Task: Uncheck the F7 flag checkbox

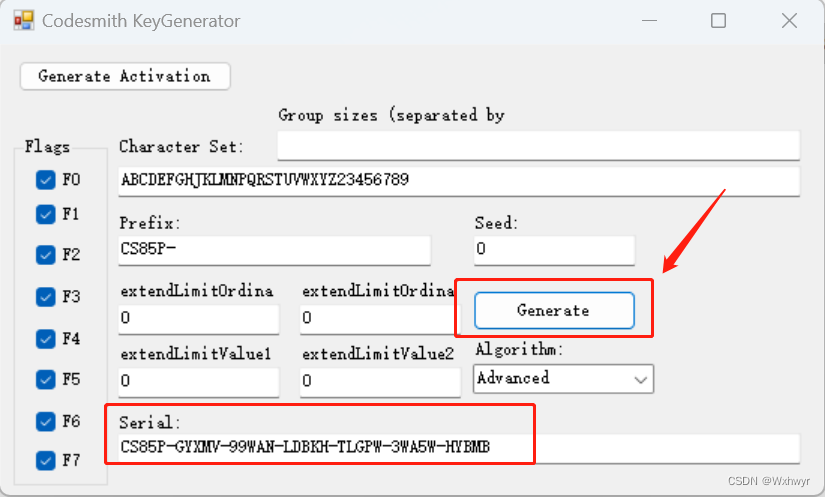Action: tap(46, 460)
